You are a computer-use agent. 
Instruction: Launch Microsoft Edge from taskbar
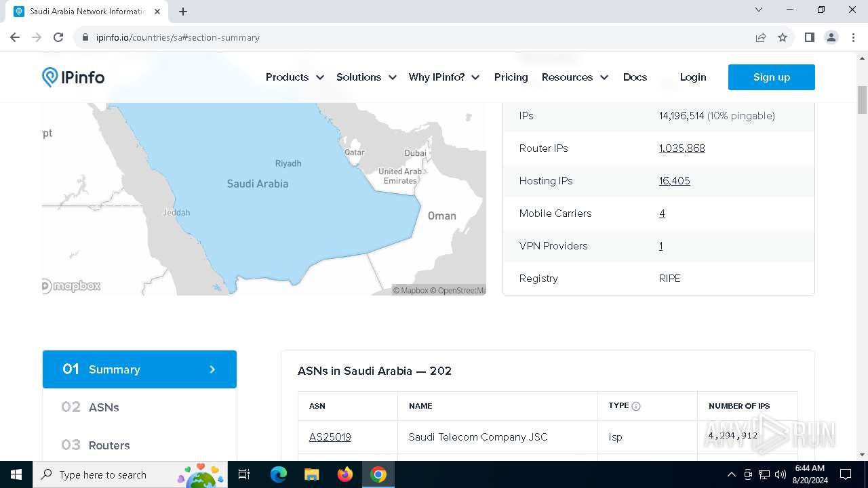279,474
